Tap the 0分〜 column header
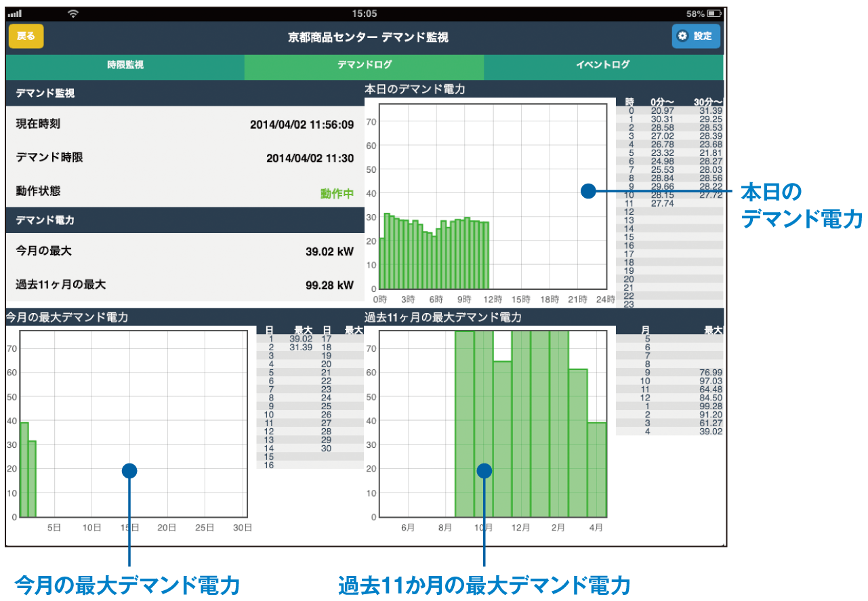 [x=661, y=102]
